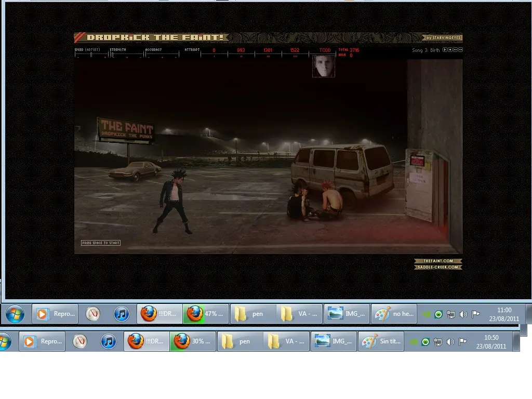Image resolution: width=532 pixels, height=399 pixels.
Task: Open Start menu on the 11:00 taskbar
Action: (x=15, y=313)
